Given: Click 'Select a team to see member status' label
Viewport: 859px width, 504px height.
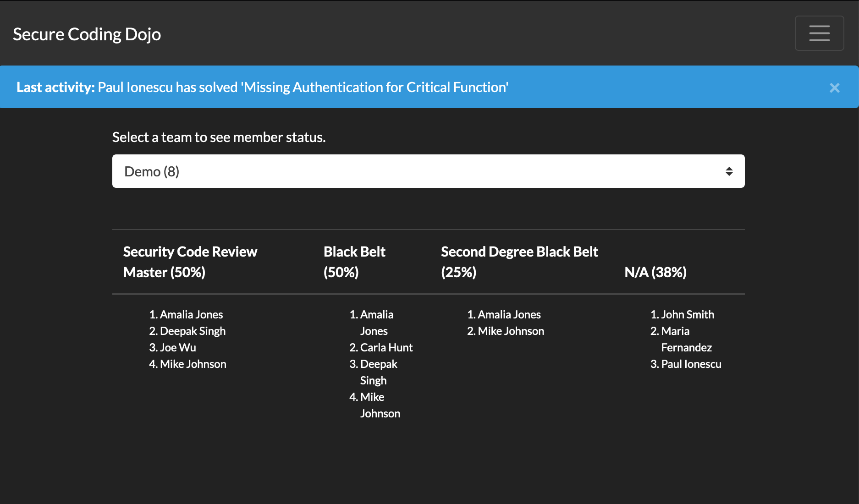Looking at the screenshot, I should point(219,137).
